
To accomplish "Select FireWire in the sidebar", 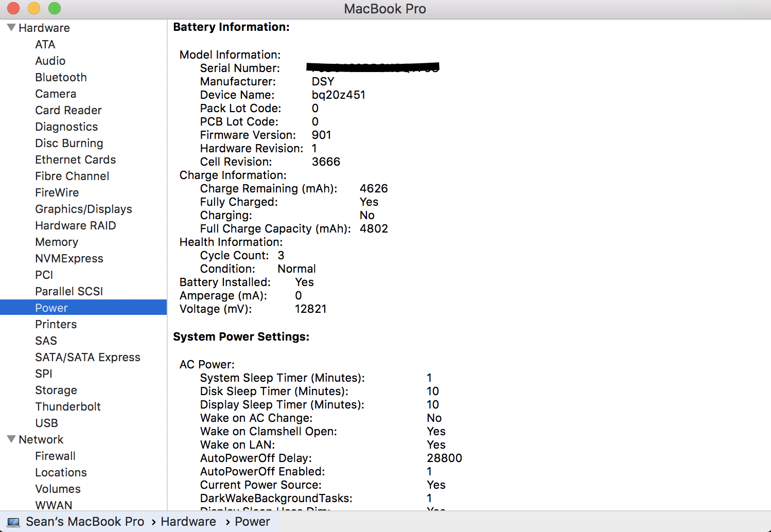I will [x=57, y=192].
